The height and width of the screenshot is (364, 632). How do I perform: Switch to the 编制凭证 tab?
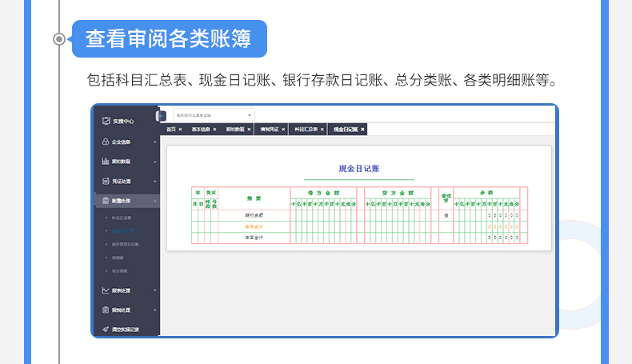pyautogui.click(x=270, y=130)
